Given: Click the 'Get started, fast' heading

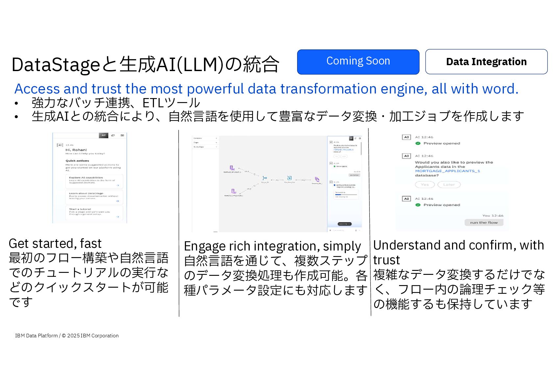Looking at the screenshot, I should pos(55,244).
